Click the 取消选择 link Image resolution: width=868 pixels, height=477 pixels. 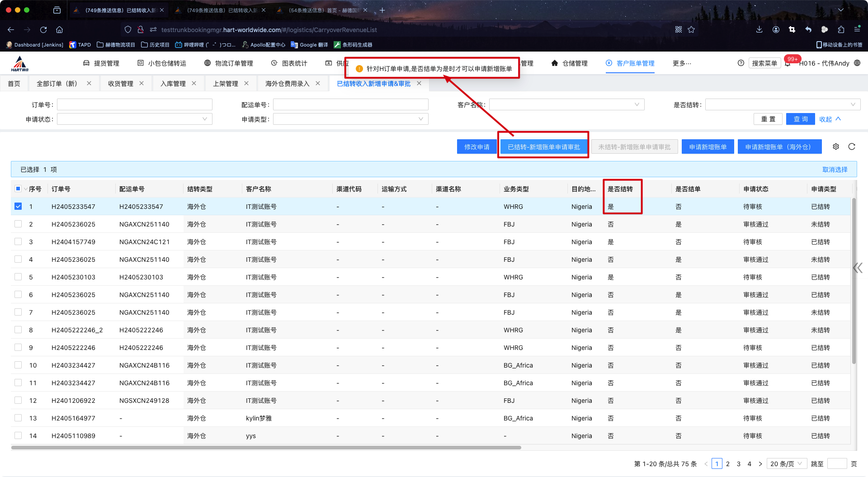click(835, 170)
